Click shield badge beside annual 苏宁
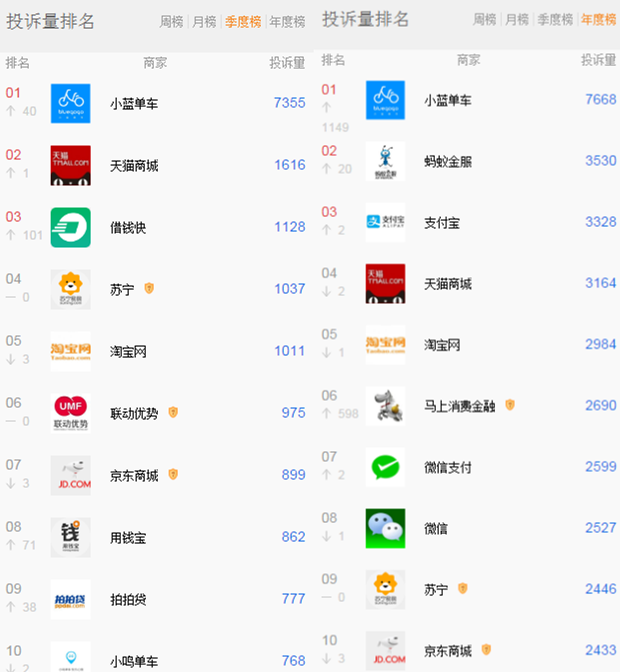620x672 pixels. tap(462, 588)
